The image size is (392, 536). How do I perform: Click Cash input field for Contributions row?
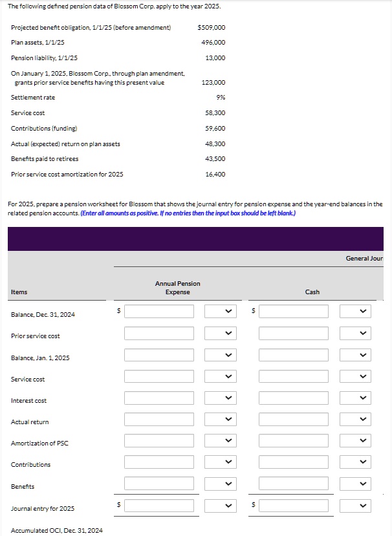(x=294, y=462)
